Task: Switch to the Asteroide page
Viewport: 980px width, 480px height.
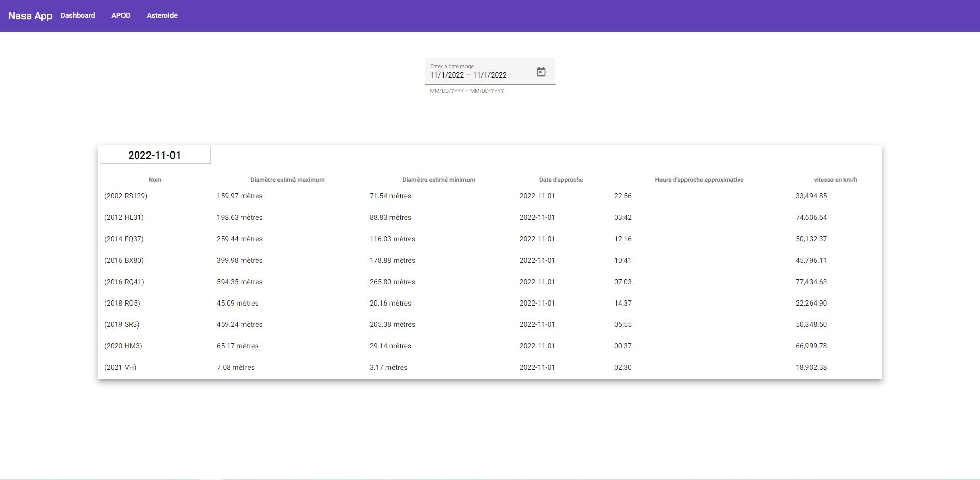Action: (162, 16)
